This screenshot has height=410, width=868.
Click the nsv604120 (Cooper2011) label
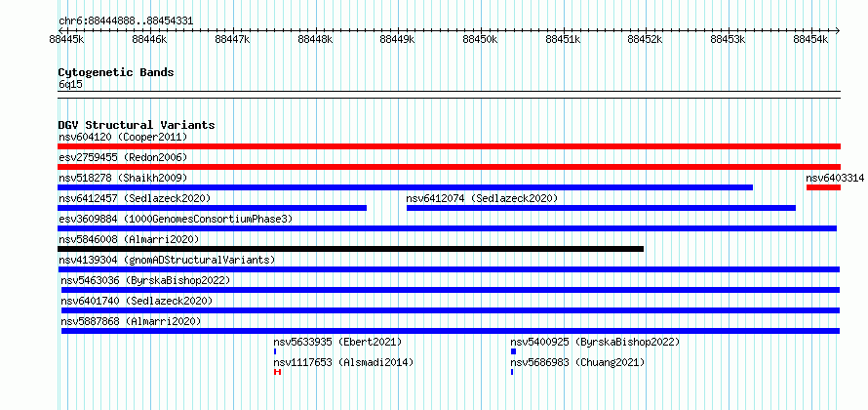pos(123,137)
